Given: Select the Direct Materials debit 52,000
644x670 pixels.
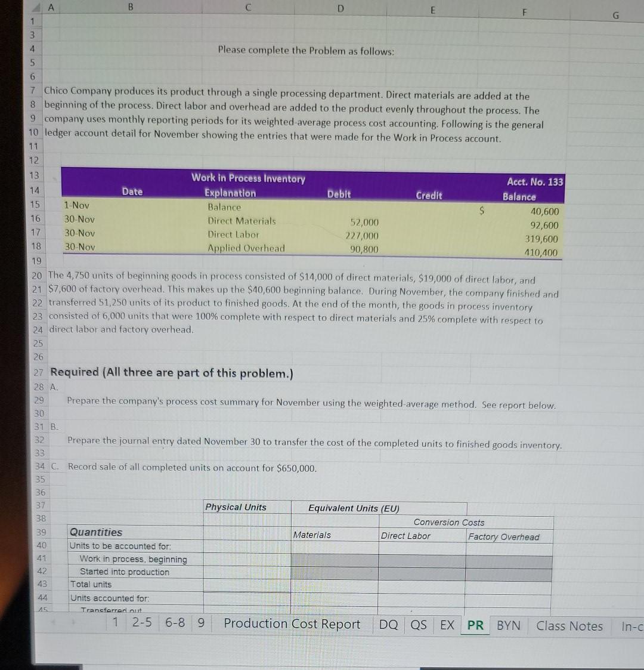Looking at the screenshot, I should coord(364,222).
